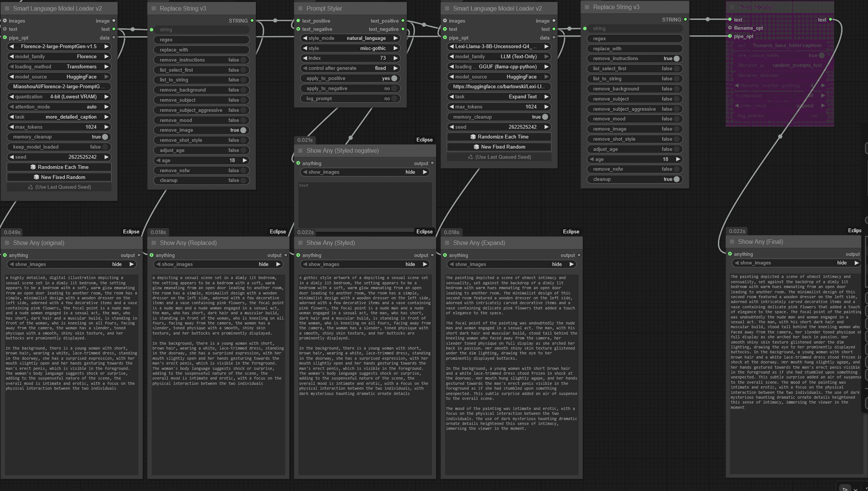The image size is (868, 491).
Task: Open the loading_method Transformers dropdown
Action: pos(59,67)
